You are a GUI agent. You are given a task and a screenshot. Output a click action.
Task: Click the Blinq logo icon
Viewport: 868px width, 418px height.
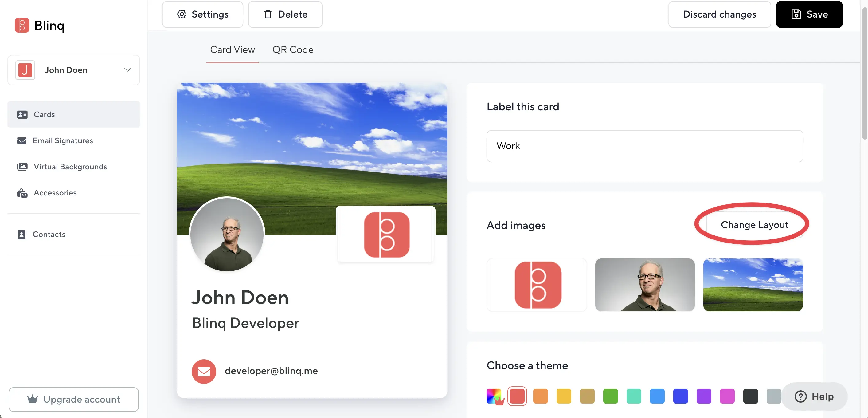pos(22,25)
